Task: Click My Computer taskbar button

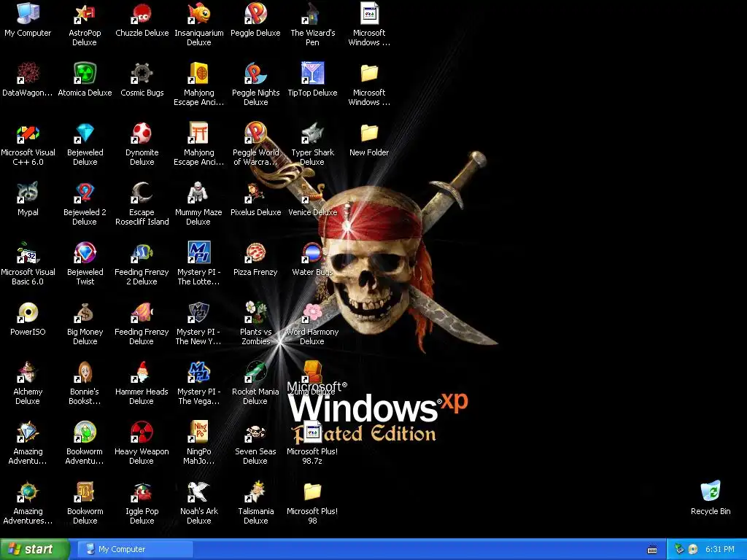Action: coord(135,549)
